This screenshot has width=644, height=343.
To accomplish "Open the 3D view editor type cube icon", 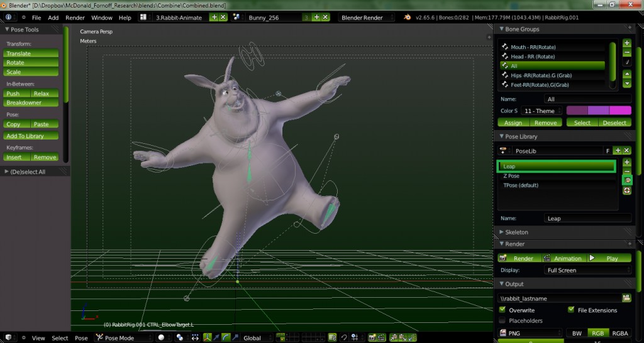I will click(x=9, y=338).
